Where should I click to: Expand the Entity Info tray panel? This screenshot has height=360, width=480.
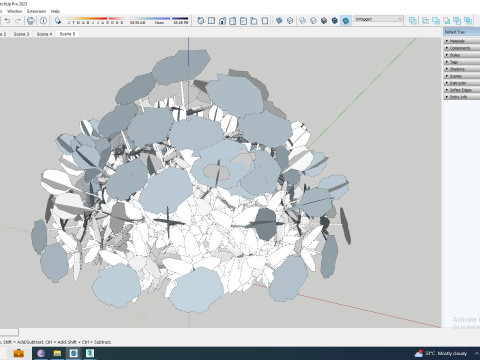pyautogui.click(x=462, y=97)
